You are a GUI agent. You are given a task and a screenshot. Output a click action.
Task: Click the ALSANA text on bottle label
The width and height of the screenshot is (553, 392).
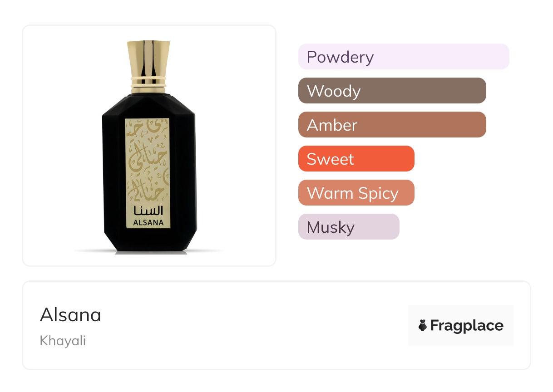coord(148,223)
